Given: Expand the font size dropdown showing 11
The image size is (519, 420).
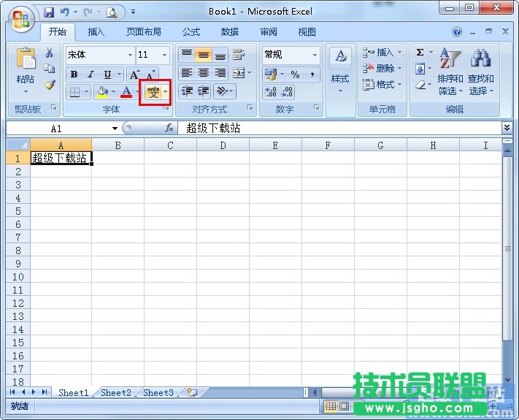Looking at the screenshot, I should [164, 55].
